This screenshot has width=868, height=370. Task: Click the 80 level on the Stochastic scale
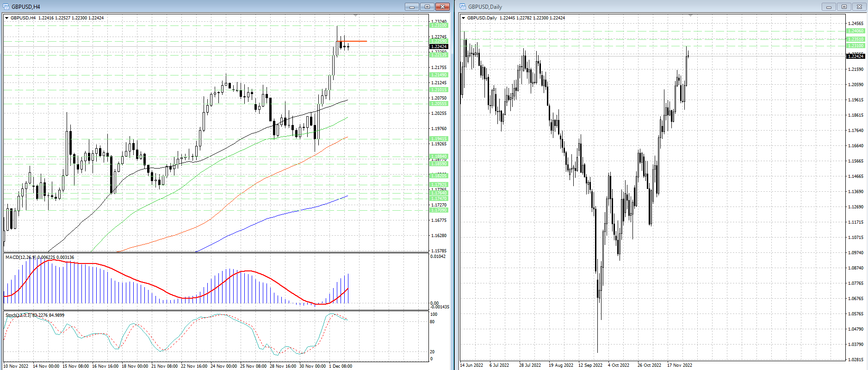click(x=432, y=322)
